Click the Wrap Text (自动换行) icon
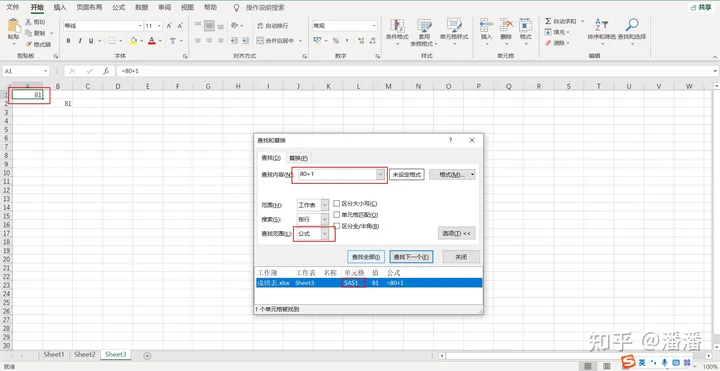Image resolution: width=720 pixels, height=371 pixels. tap(260, 26)
